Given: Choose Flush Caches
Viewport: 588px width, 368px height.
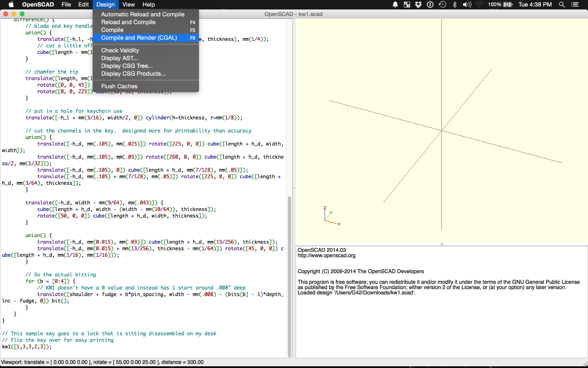Looking at the screenshot, I should (x=146, y=86).
